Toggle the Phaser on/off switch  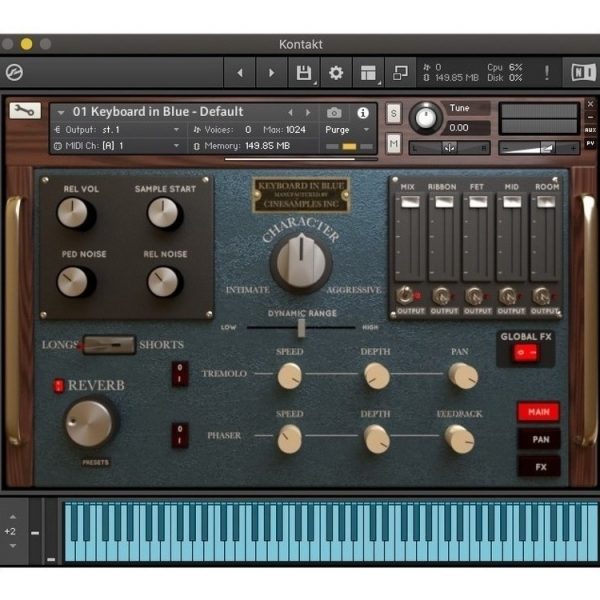pos(180,435)
